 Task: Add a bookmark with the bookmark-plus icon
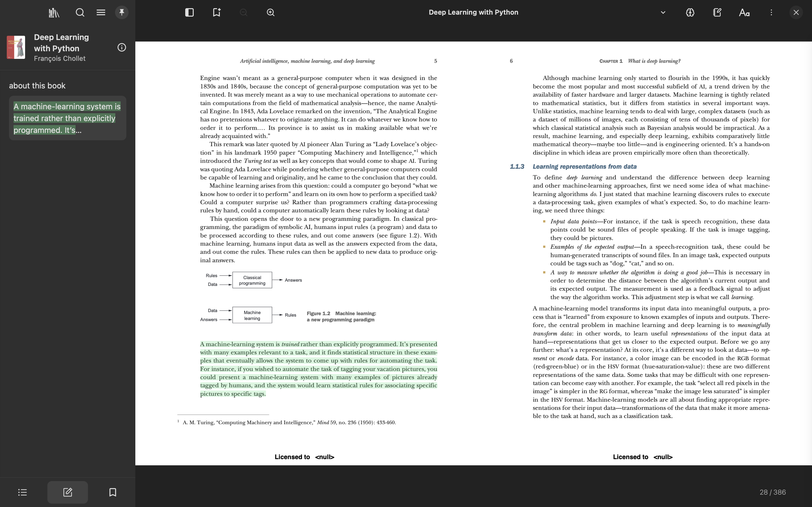pos(217,13)
